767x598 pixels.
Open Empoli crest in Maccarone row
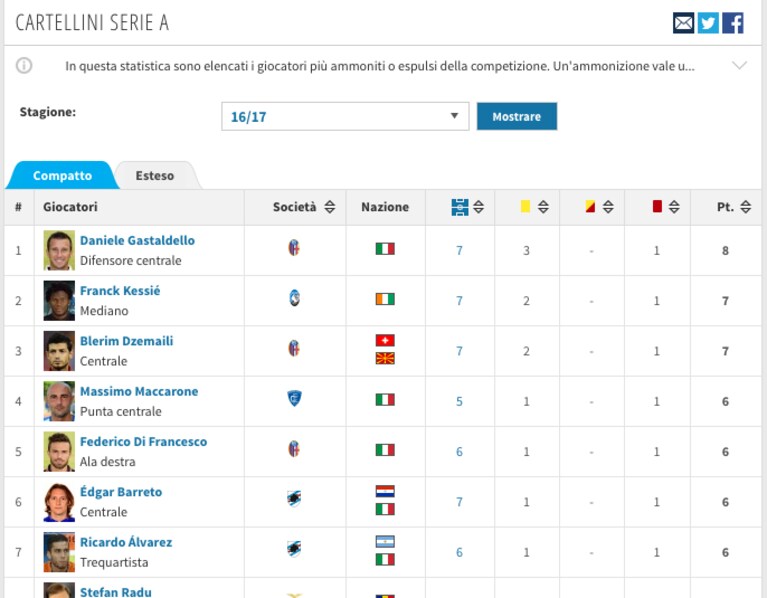(294, 399)
